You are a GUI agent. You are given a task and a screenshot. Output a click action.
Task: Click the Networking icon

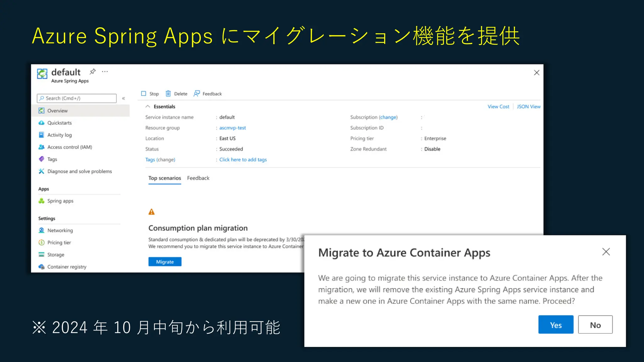pyautogui.click(x=41, y=230)
